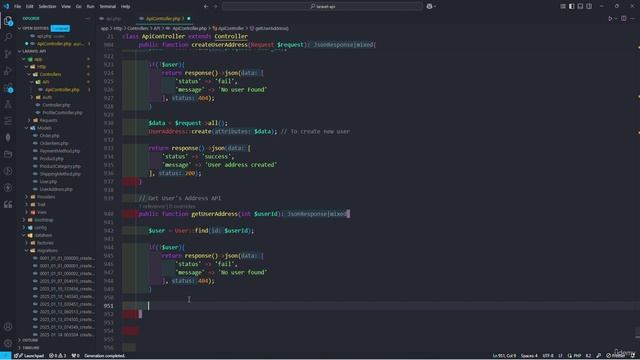Viewport: 640px width, 360px height.
Task: Click the command center search box
Action: coord(322,7)
